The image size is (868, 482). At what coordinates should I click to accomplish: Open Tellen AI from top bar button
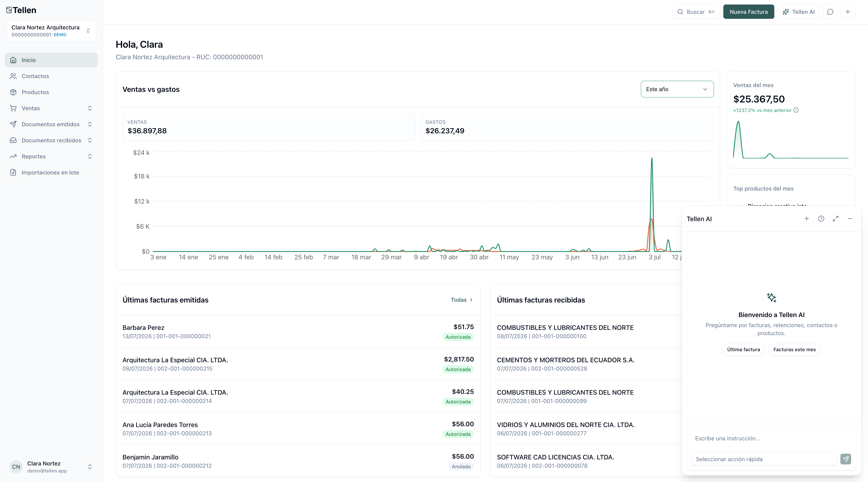(x=799, y=12)
